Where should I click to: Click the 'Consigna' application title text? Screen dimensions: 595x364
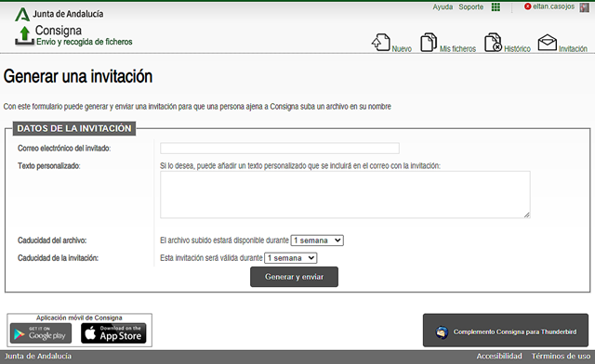[x=59, y=31]
